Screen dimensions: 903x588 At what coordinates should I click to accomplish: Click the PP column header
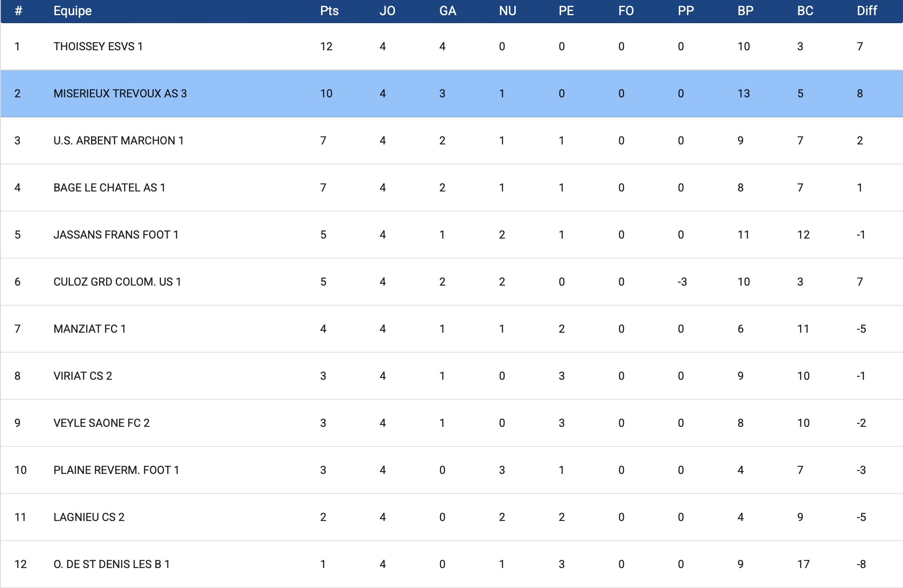pyautogui.click(x=685, y=11)
